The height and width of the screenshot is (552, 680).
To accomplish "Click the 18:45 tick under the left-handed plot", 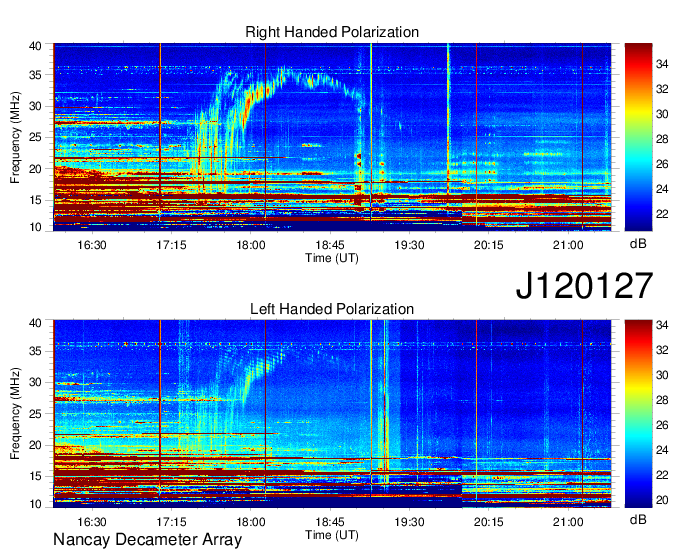I will click(x=330, y=522).
